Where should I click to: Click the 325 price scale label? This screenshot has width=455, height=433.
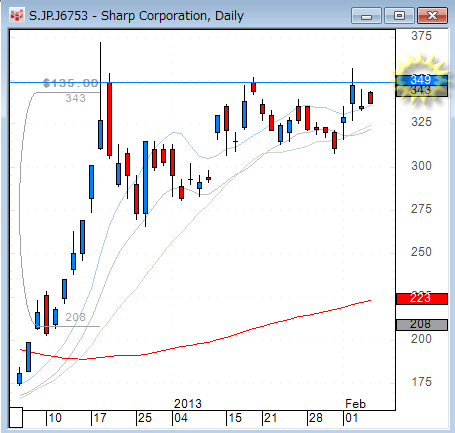[x=421, y=122]
